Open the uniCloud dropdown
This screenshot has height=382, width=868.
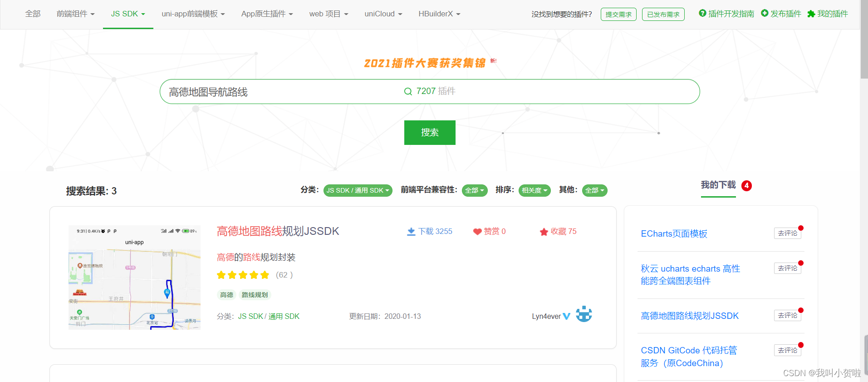(x=383, y=14)
